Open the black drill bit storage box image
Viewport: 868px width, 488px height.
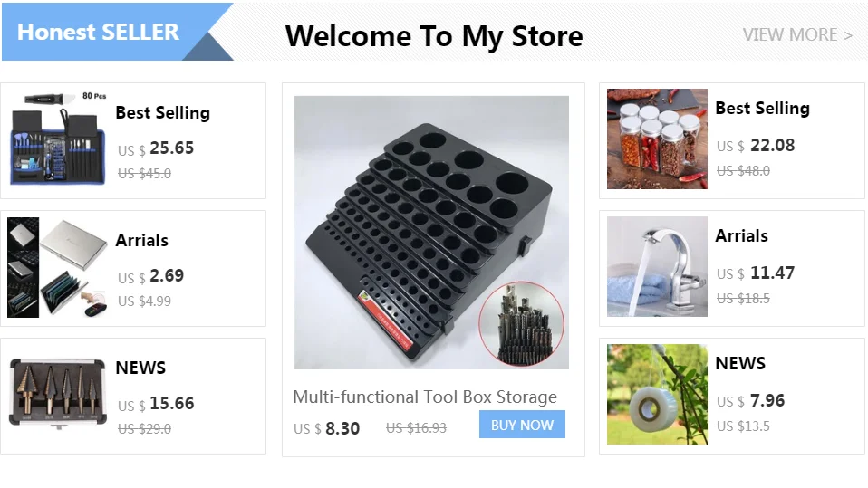tap(431, 233)
